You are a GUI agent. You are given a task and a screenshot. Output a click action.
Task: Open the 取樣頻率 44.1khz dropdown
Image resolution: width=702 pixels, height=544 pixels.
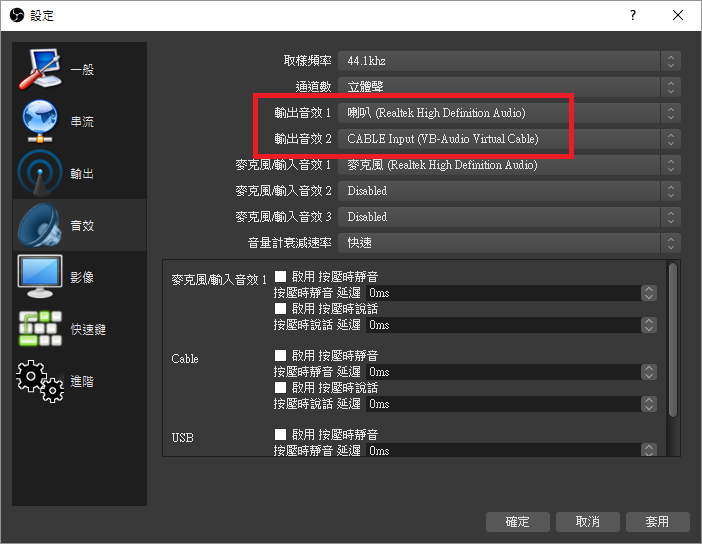tap(509, 61)
